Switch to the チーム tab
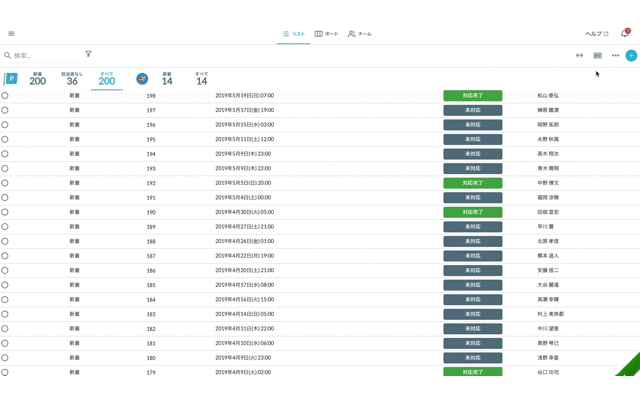Screen dimensions: 640x400 click(x=360, y=33)
